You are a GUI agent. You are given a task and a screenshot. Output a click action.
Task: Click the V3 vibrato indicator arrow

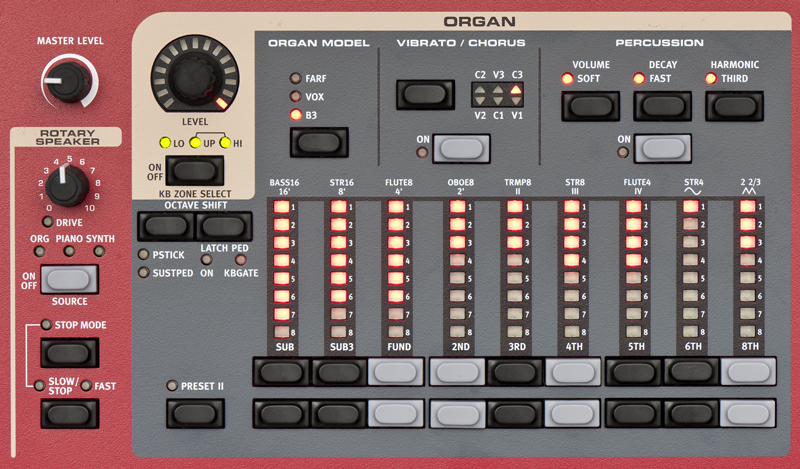point(498,90)
